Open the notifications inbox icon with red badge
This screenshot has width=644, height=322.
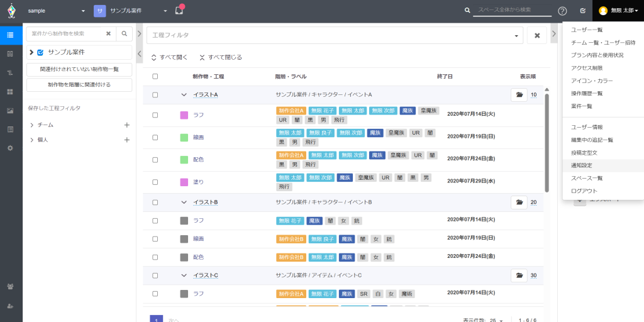(179, 11)
